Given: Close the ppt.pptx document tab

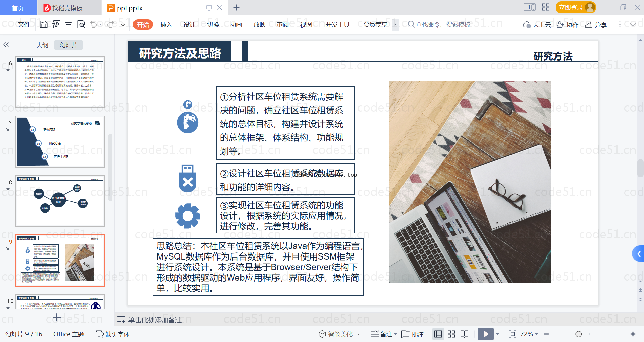Looking at the screenshot, I should tap(220, 8).
